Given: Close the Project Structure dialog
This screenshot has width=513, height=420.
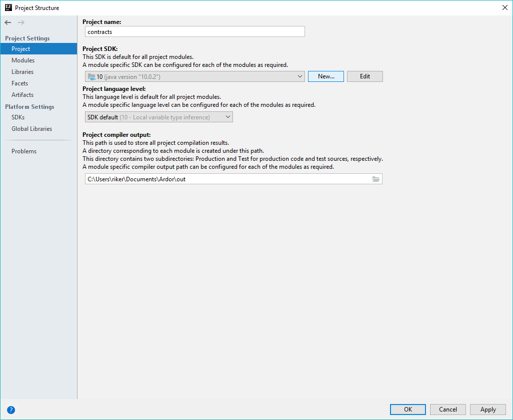Looking at the screenshot, I should [504, 7].
